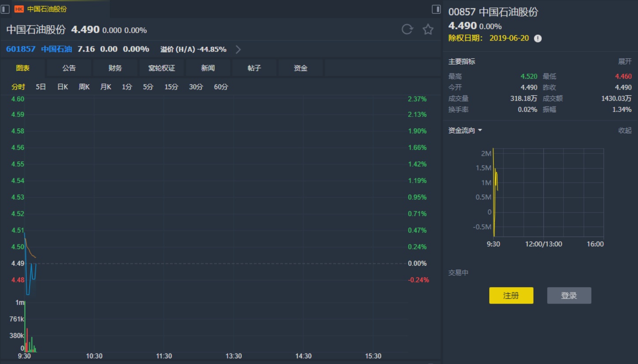
Task: Click the left panel toggle icon
Action: 5,9
